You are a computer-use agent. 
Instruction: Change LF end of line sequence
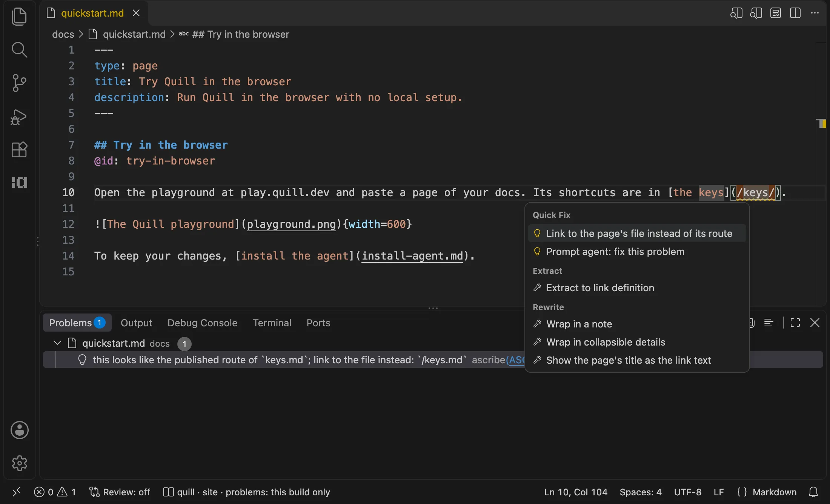coord(719,492)
